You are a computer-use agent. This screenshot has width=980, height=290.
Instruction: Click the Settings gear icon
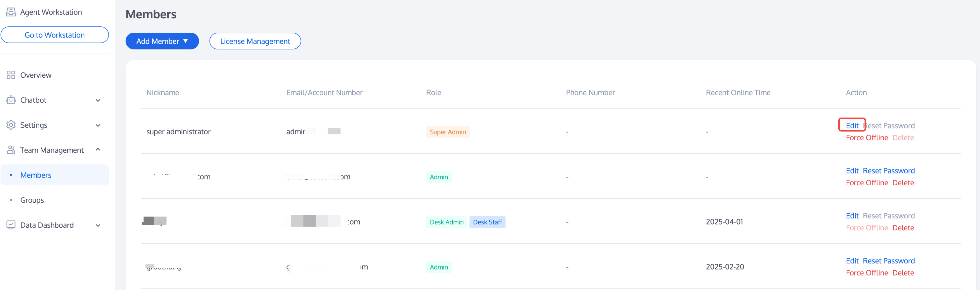pyautogui.click(x=11, y=125)
